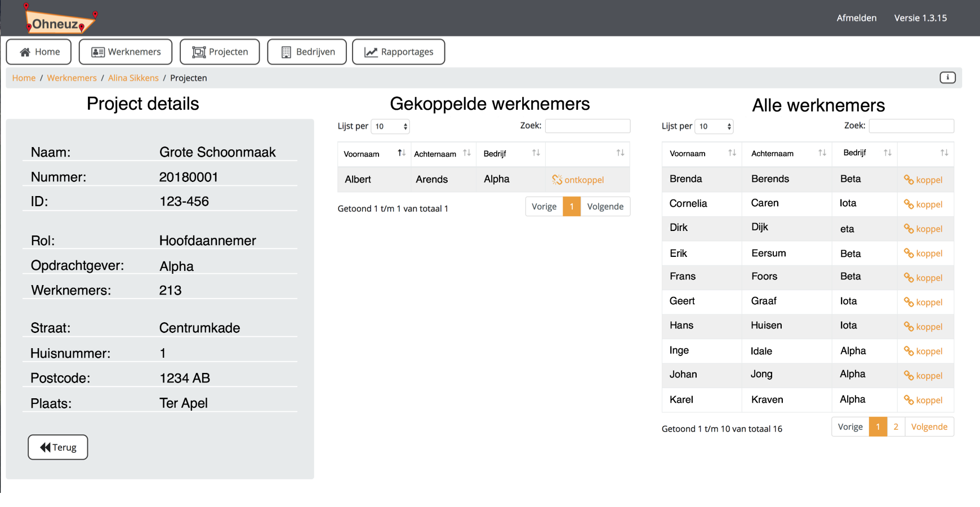This screenshot has width=980, height=507.
Task: Go to page 2 of Alle werknemers
Action: pyautogui.click(x=896, y=426)
